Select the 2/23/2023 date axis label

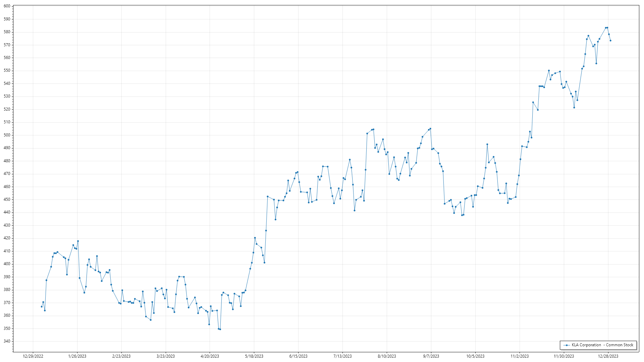click(121, 356)
